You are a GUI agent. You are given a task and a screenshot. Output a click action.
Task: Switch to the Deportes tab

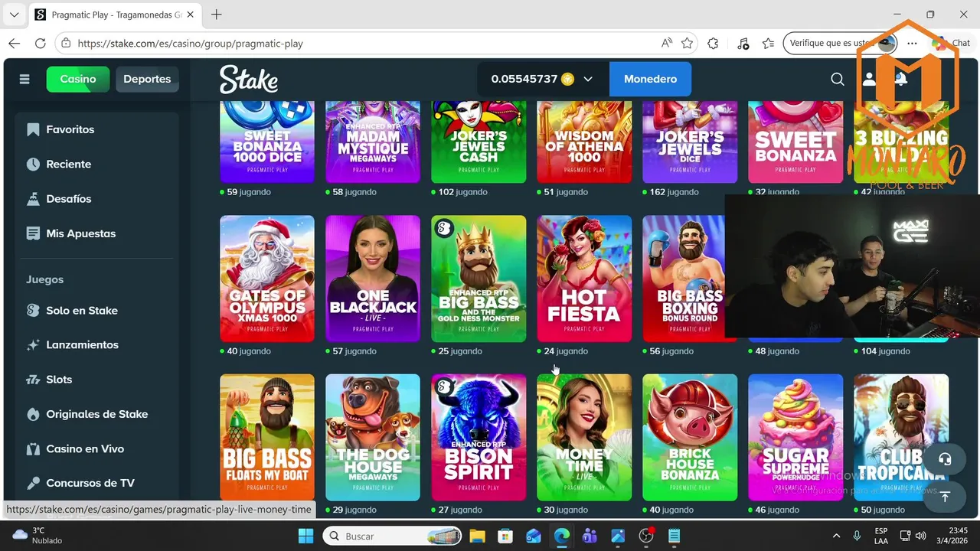(147, 79)
